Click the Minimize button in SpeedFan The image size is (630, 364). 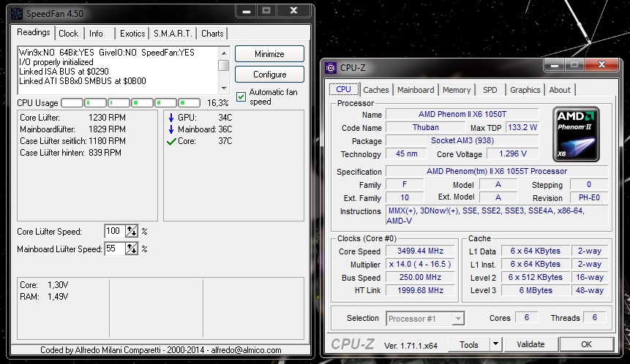[269, 54]
